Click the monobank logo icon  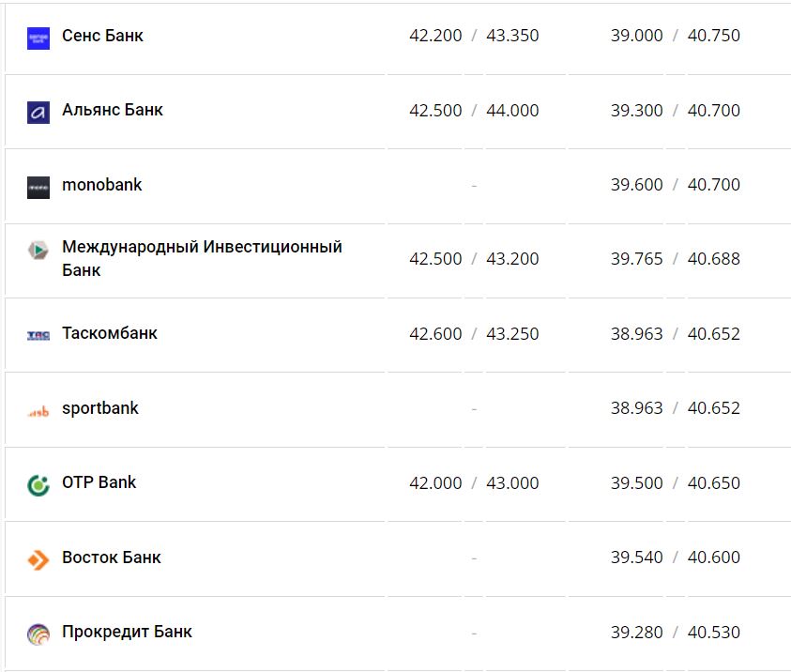[38, 186]
